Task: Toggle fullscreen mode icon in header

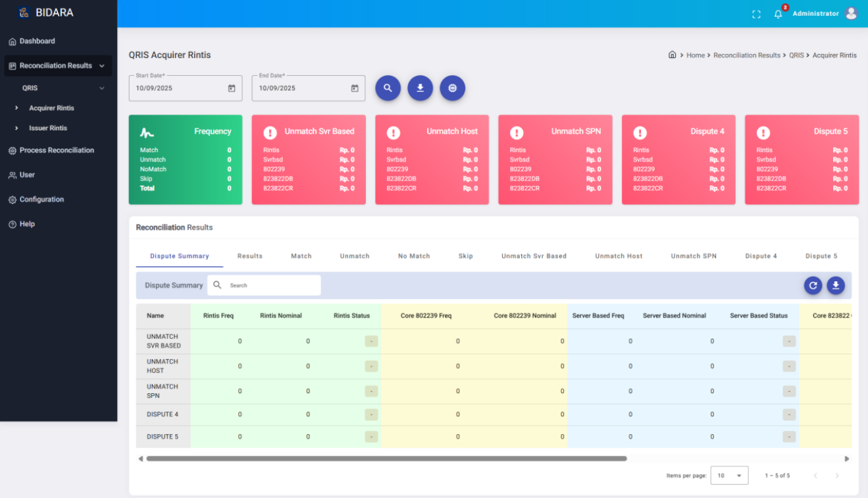Action: pyautogui.click(x=756, y=14)
